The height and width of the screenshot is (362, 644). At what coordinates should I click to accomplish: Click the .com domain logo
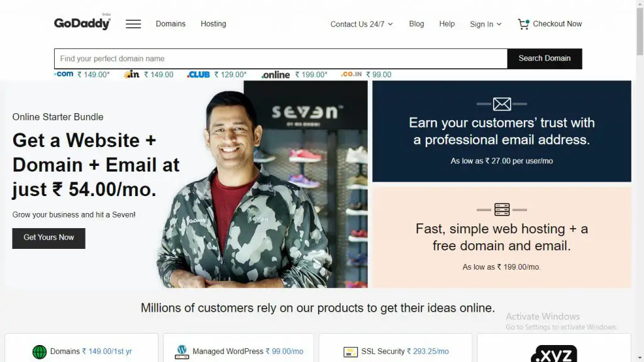coord(64,74)
